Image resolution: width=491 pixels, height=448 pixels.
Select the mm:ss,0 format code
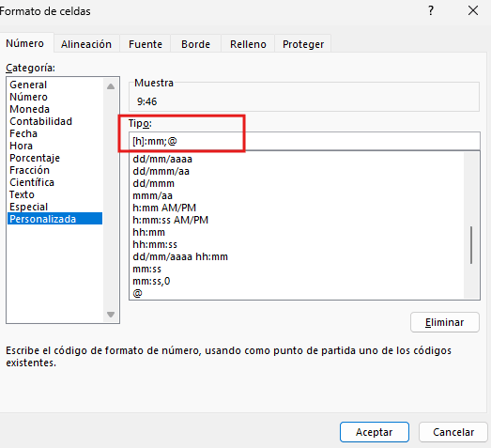(297, 281)
